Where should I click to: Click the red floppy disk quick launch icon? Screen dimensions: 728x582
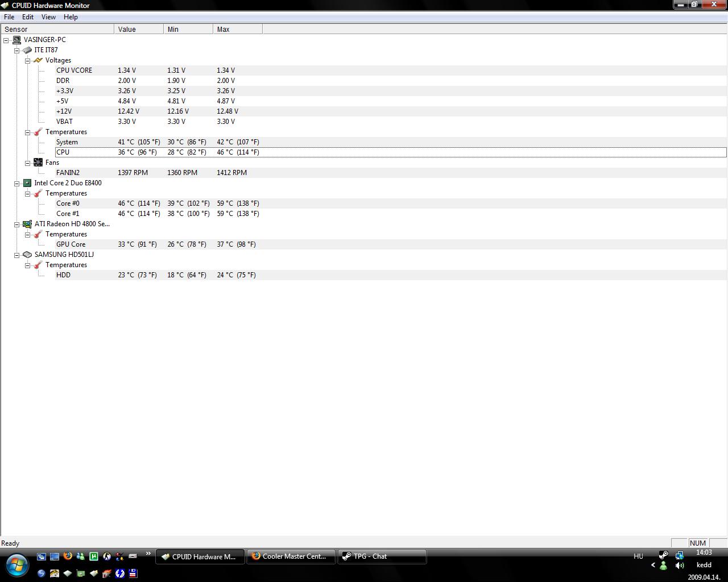coord(133,573)
